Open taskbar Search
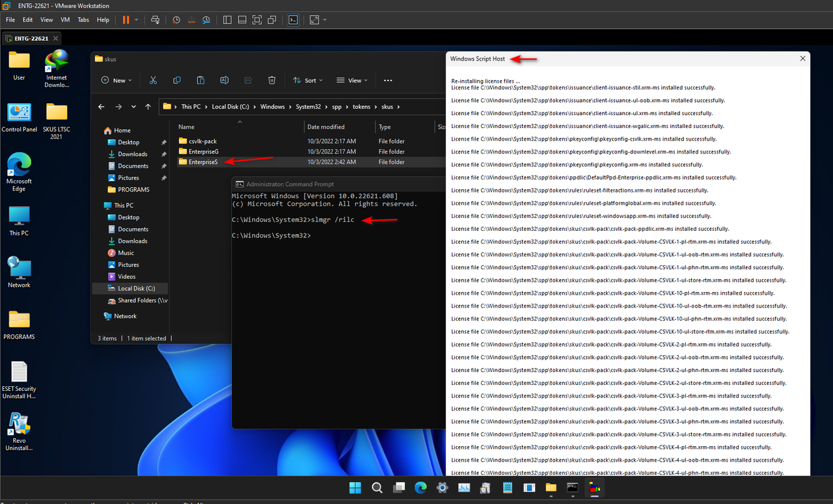Viewport: 833px width, 504px height. tap(377, 488)
